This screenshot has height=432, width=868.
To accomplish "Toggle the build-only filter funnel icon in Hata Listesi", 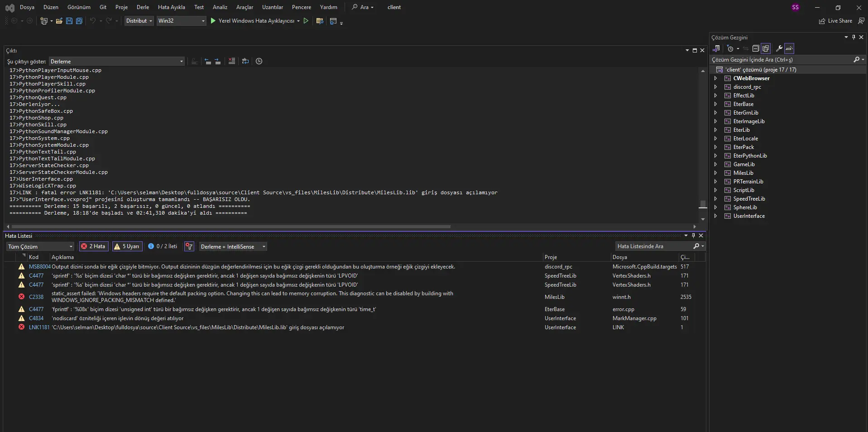I will tap(189, 246).
